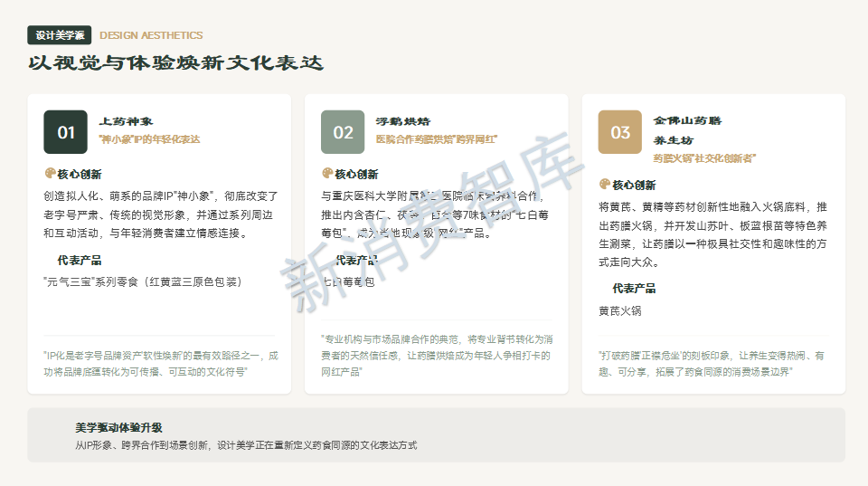The image size is (868, 486).
Task: Click the 美学驱动体验升级 footer heading
Action: coord(118,427)
